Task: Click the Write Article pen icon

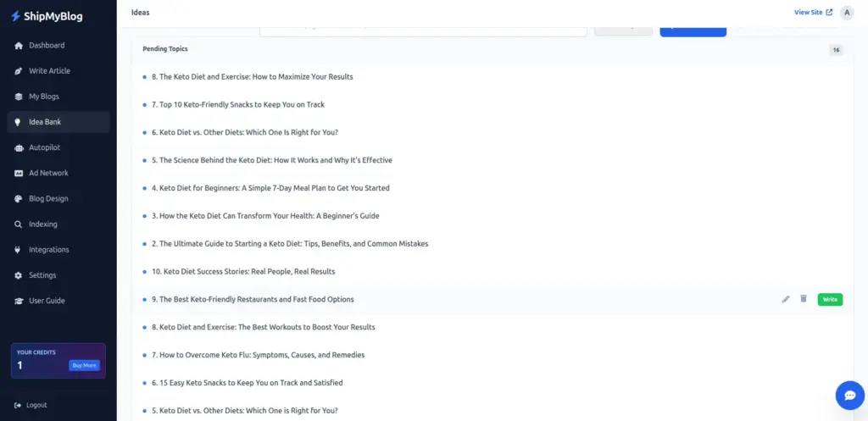Action: tap(19, 71)
